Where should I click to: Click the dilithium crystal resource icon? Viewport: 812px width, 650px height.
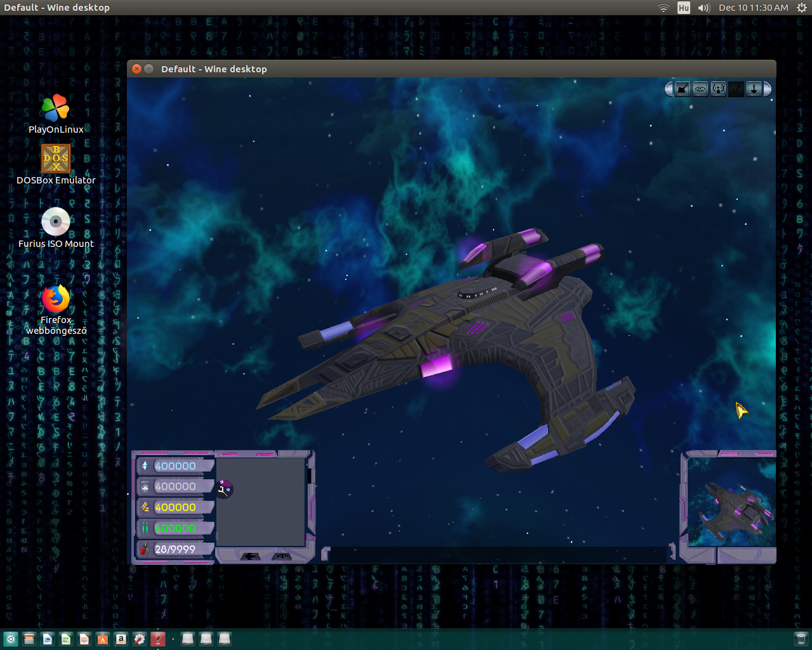(145, 466)
